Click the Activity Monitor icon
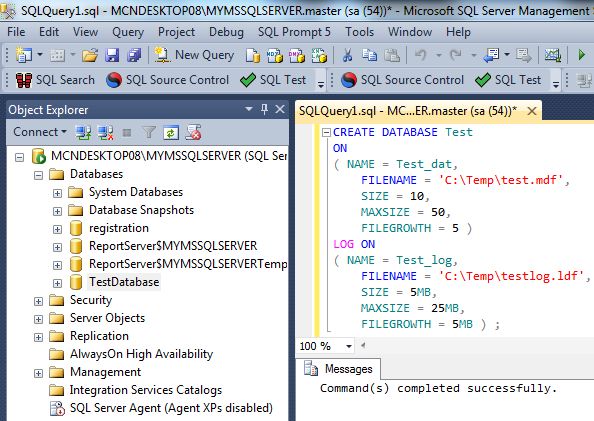 tap(553, 55)
